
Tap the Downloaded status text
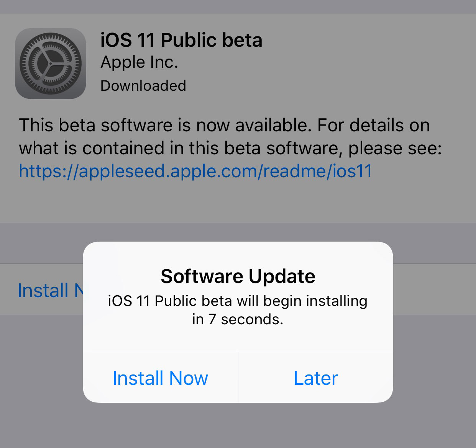tap(143, 86)
